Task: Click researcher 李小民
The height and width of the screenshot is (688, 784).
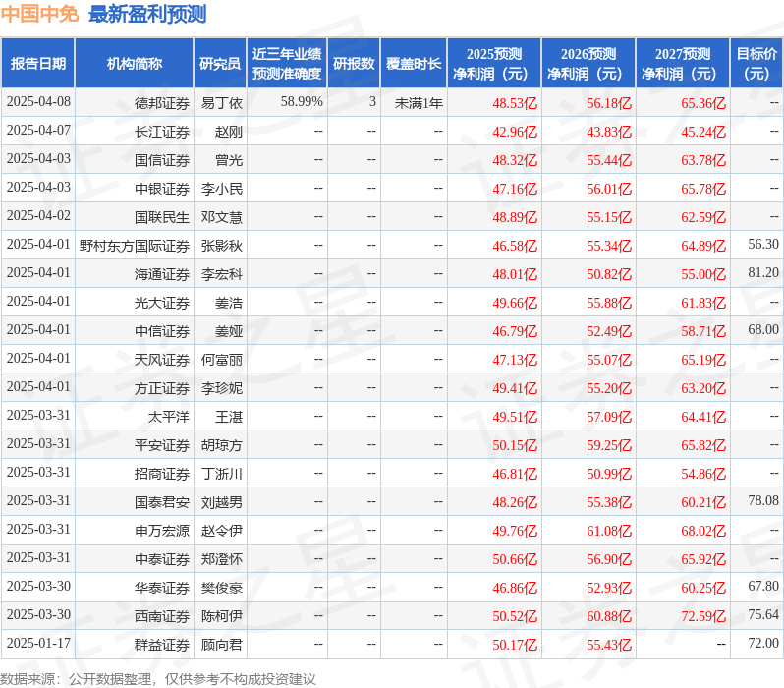Action: (x=221, y=189)
